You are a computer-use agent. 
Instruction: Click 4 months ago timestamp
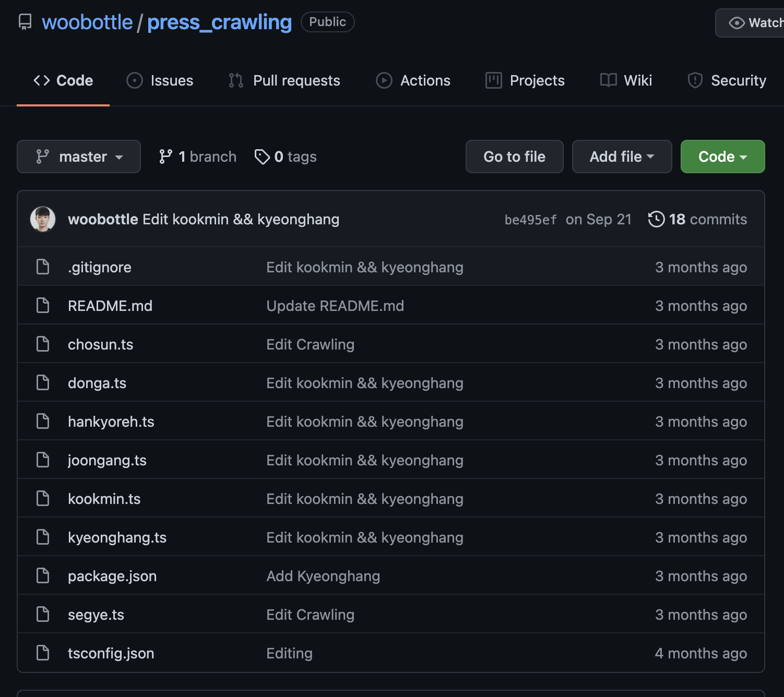pos(701,653)
